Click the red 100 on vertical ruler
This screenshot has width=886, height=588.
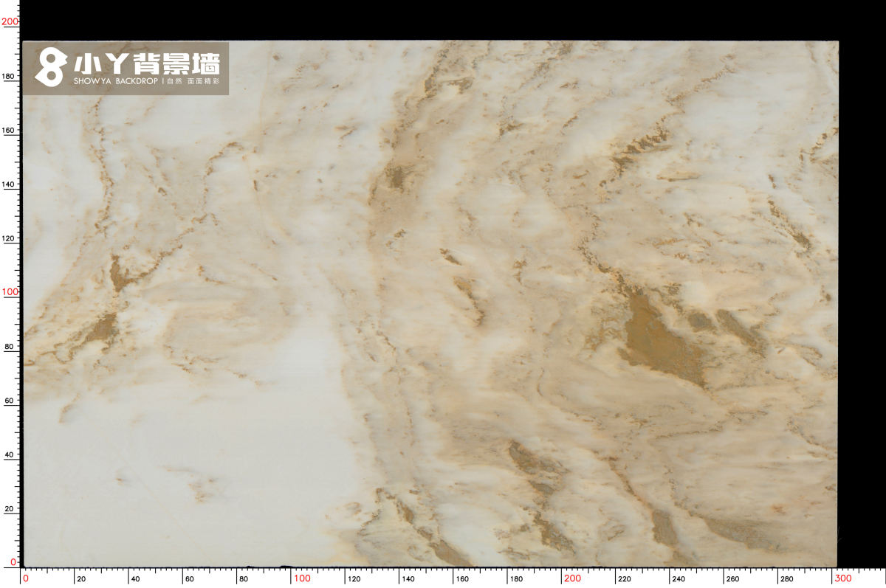[10, 292]
